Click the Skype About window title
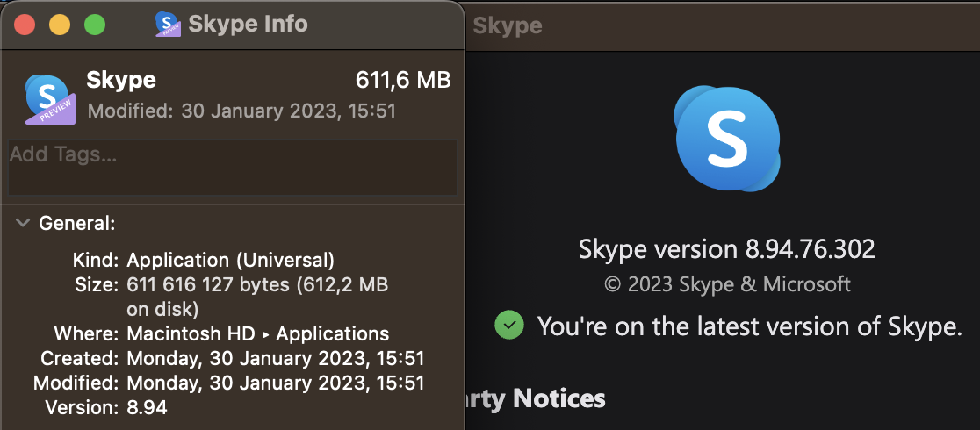The height and width of the screenshot is (430, 980). tap(507, 25)
